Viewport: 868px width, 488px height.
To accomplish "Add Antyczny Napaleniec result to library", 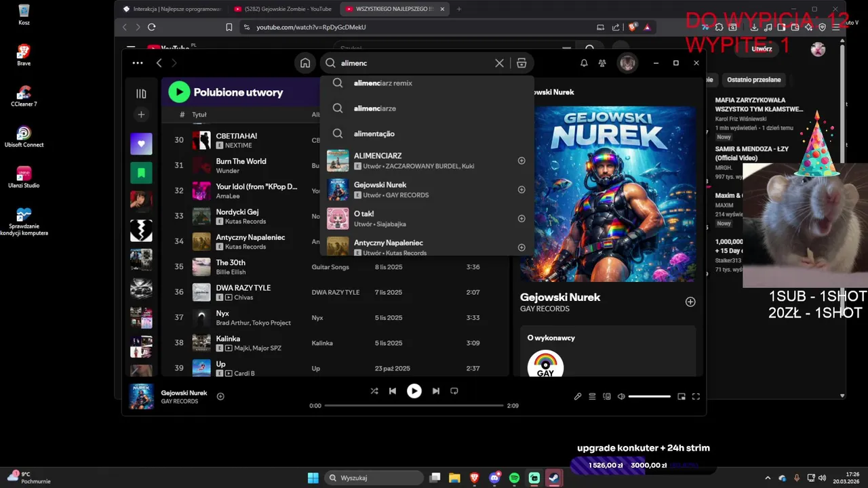I will pyautogui.click(x=521, y=247).
